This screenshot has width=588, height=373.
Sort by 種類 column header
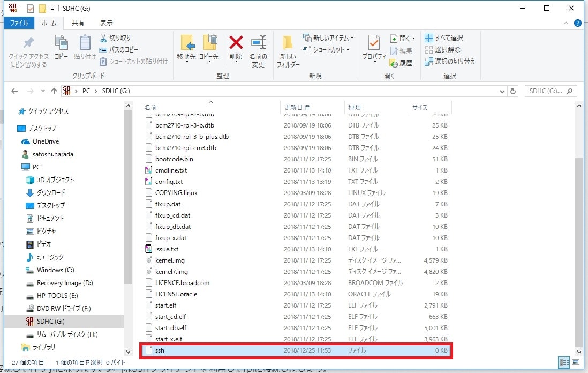tap(355, 107)
